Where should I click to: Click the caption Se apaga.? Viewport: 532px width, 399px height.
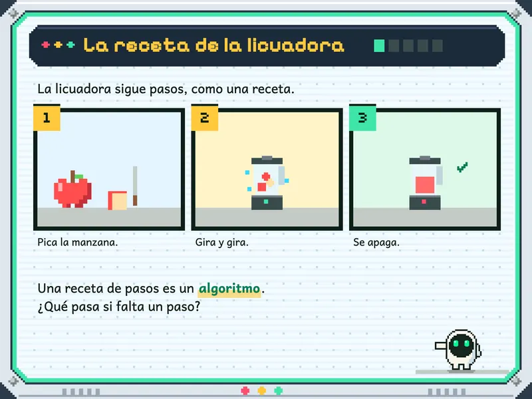click(x=376, y=242)
